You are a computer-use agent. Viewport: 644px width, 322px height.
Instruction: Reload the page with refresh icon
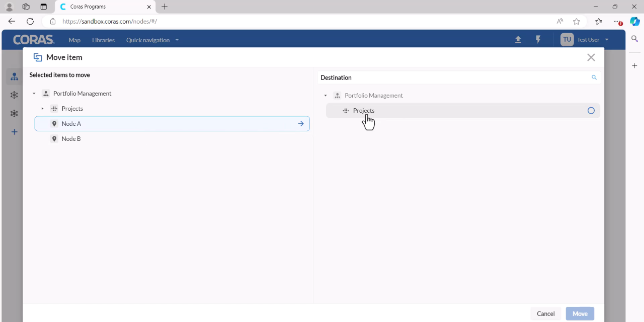tap(30, 21)
